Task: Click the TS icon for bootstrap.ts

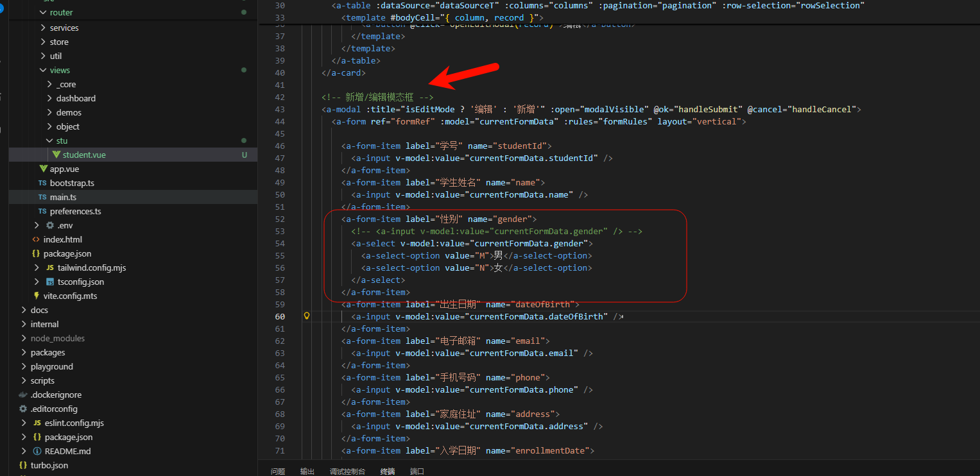Action: point(42,183)
